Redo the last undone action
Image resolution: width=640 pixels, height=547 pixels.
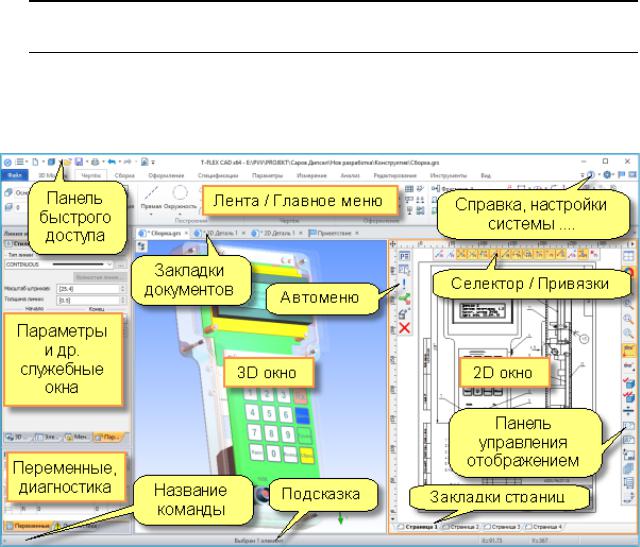[127, 162]
